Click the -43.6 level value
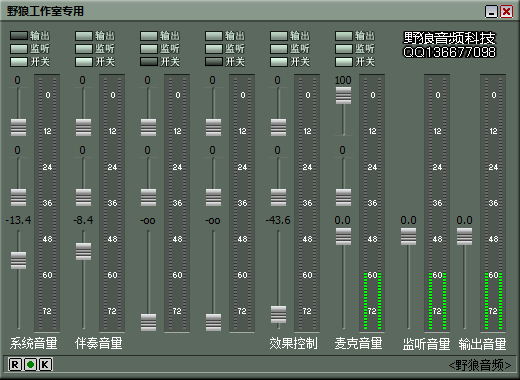 coord(278,220)
